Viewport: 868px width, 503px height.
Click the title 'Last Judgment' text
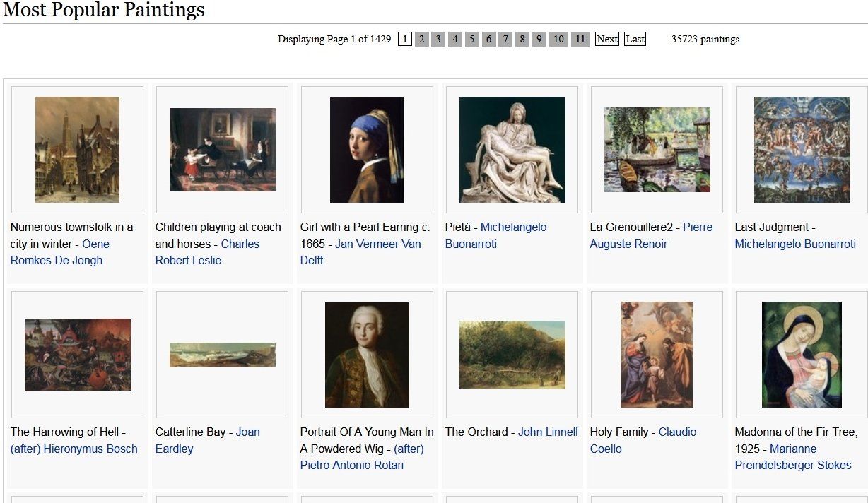point(772,227)
